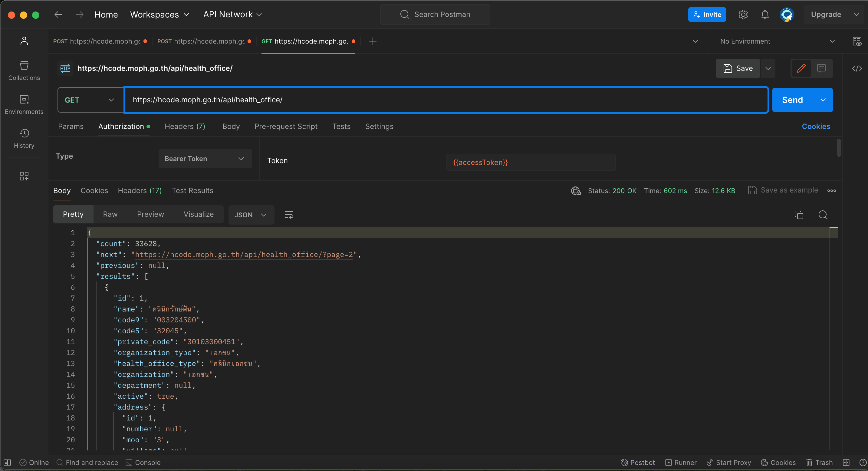
Task: Switch to comment mode icon beside pencil
Action: (x=821, y=68)
